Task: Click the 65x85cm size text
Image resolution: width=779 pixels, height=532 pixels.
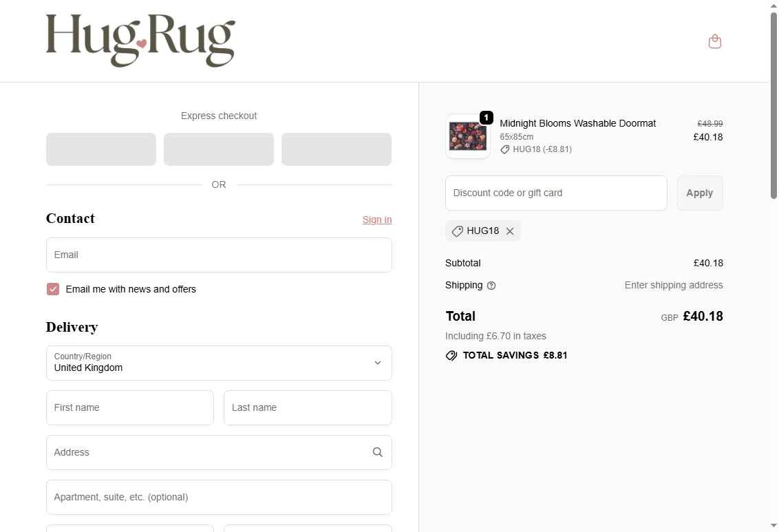Action: pos(517,136)
